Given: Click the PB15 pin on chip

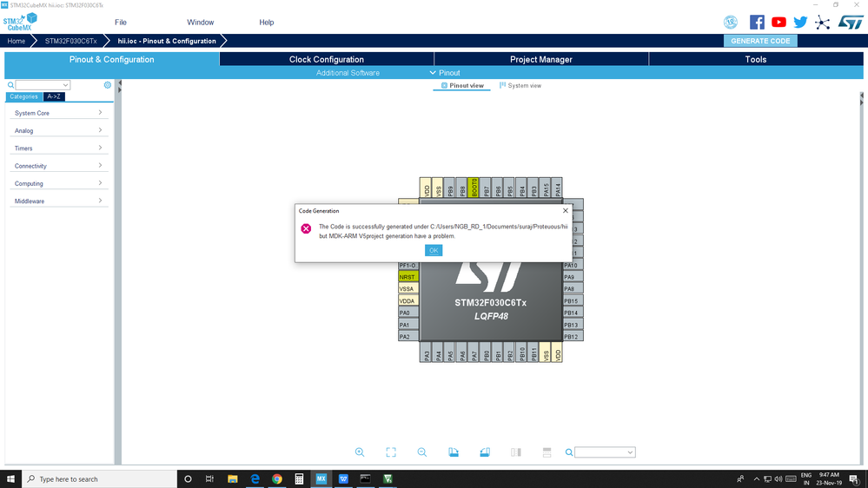Looking at the screenshot, I should point(573,301).
